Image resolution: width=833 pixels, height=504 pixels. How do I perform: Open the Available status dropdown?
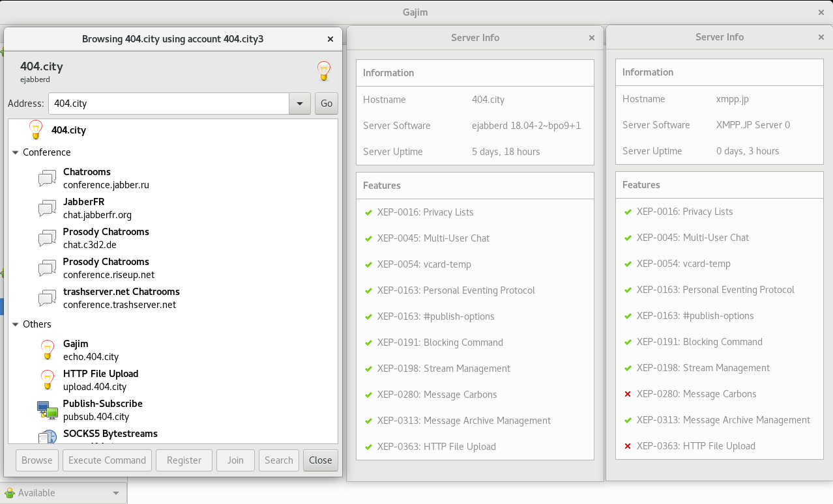[x=116, y=493]
